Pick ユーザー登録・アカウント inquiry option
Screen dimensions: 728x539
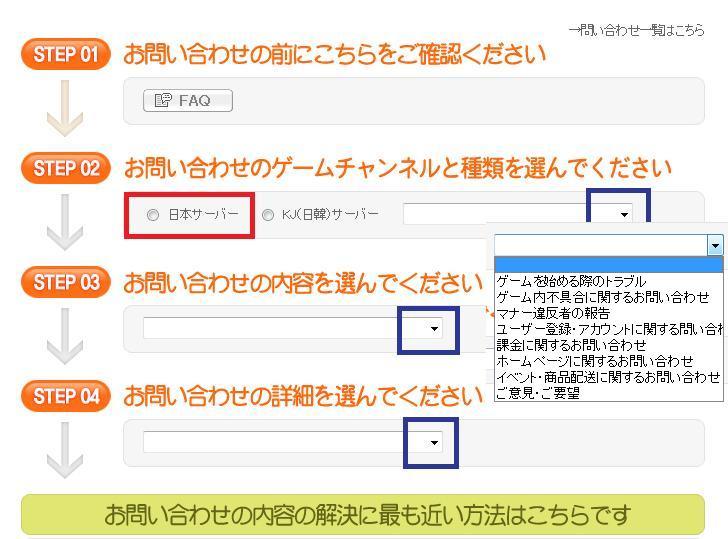click(608, 329)
